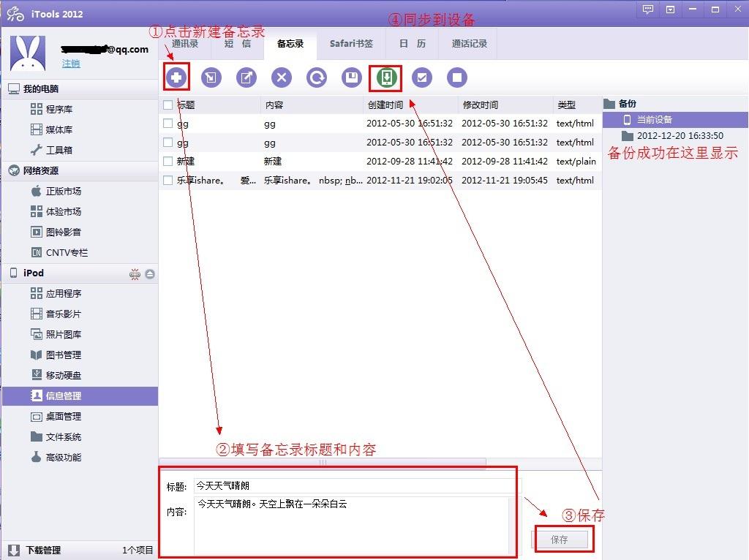Click the 注销 logout link
Screen dimensions: 749x560
click(x=70, y=64)
